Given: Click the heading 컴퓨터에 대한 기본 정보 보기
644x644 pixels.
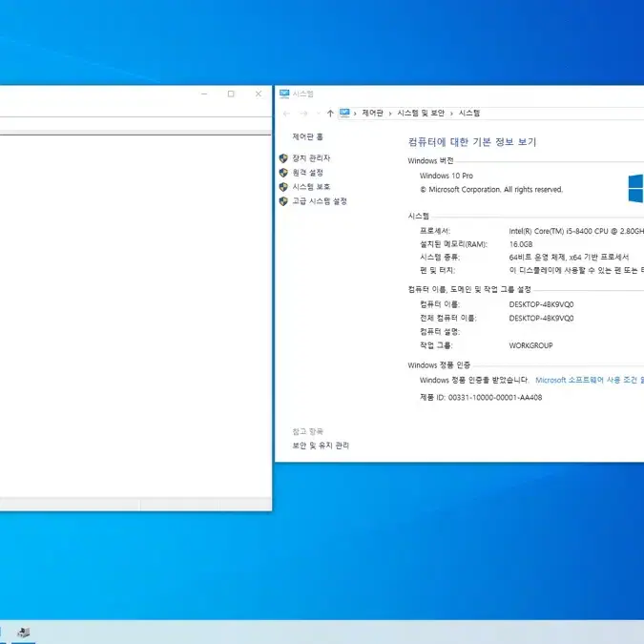Looking at the screenshot, I should (x=472, y=142).
